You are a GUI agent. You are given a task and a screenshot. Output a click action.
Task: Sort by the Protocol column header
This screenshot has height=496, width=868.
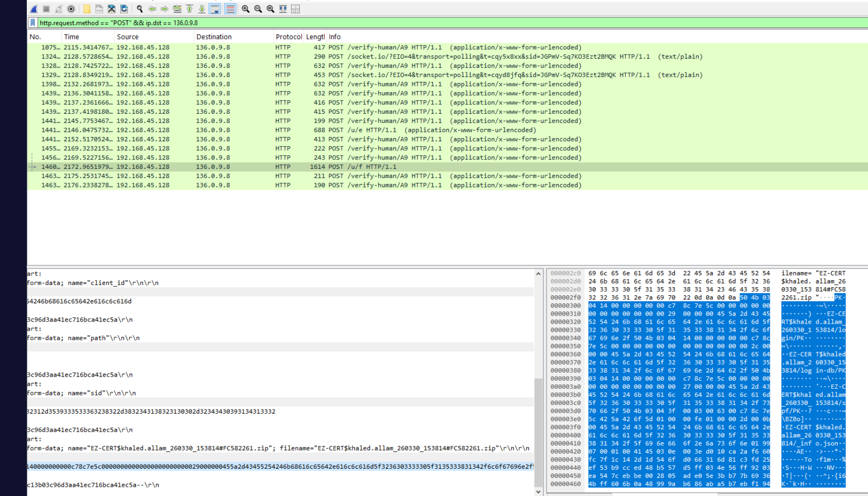288,37
